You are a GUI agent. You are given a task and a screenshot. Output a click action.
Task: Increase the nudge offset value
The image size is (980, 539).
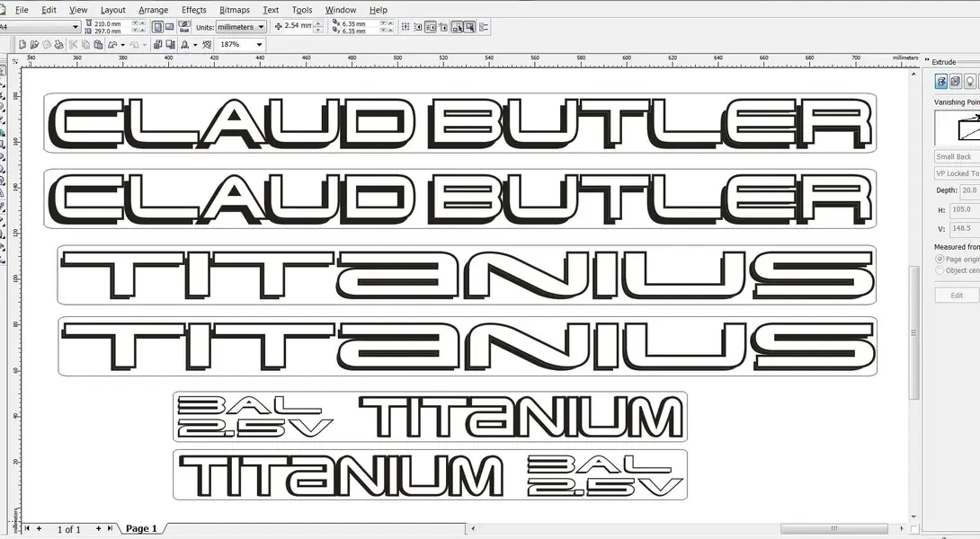pyautogui.click(x=318, y=23)
